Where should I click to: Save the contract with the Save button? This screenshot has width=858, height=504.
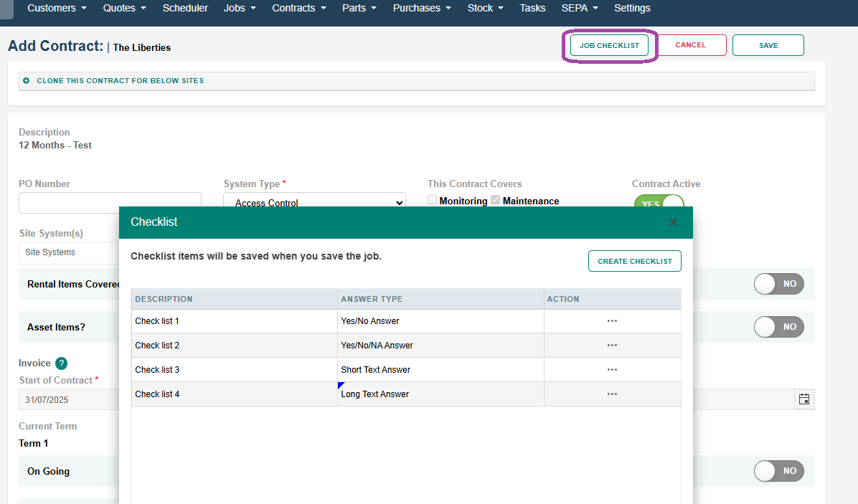(x=768, y=45)
